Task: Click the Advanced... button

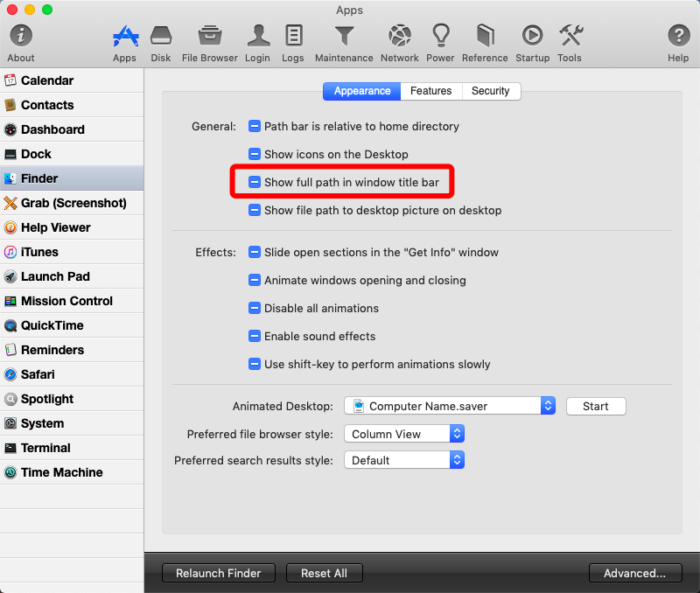Action: (x=635, y=573)
